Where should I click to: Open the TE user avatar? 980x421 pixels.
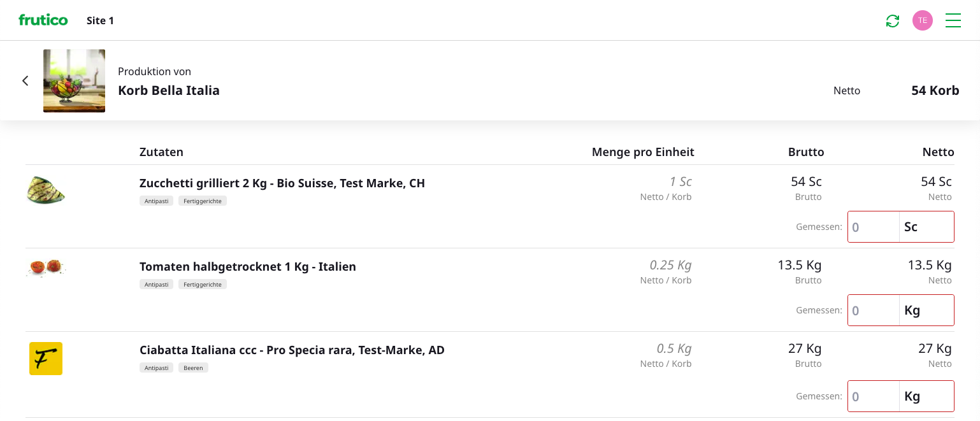(922, 20)
